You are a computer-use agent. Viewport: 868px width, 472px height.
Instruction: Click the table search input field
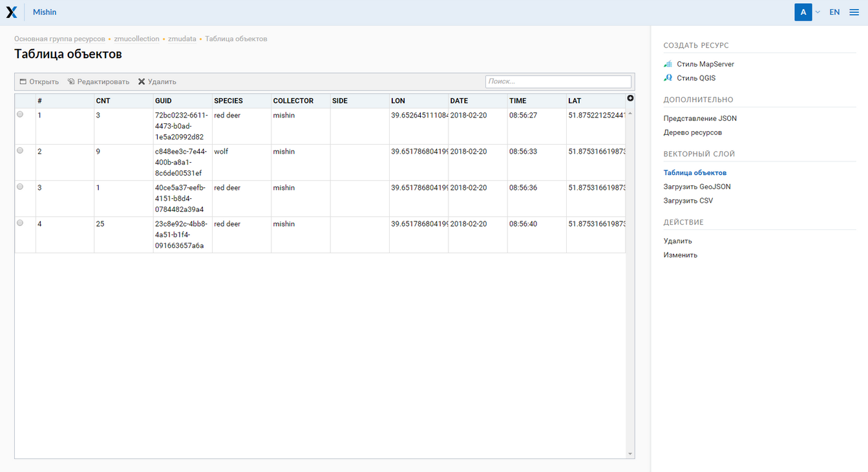click(558, 81)
